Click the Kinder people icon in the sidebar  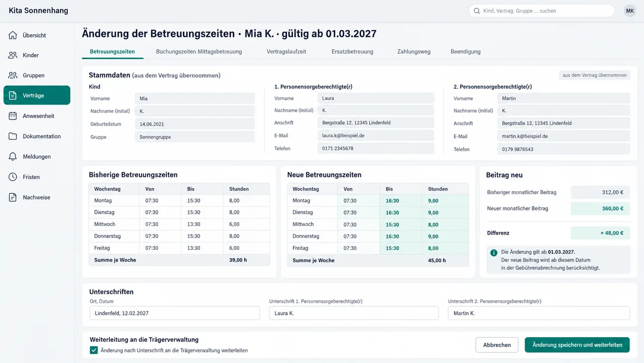tap(13, 55)
